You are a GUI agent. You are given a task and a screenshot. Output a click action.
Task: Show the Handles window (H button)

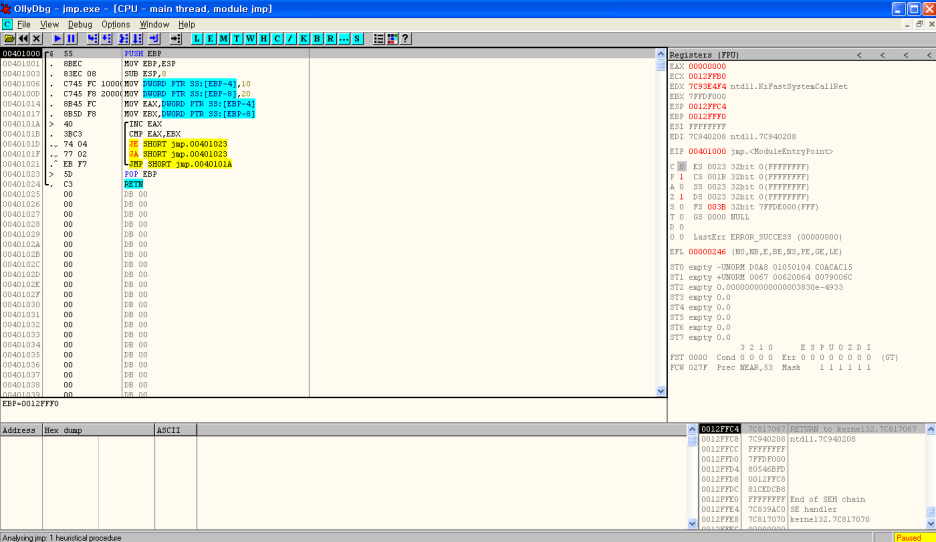[x=263, y=39]
